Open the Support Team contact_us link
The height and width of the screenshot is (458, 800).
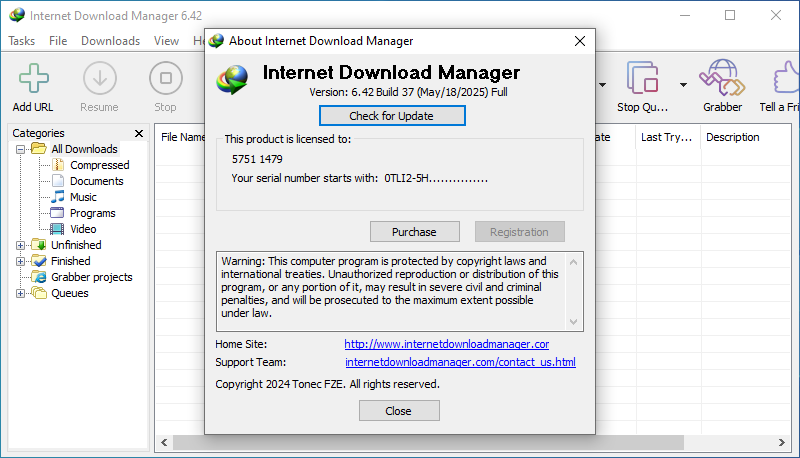pyautogui.click(x=460, y=362)
